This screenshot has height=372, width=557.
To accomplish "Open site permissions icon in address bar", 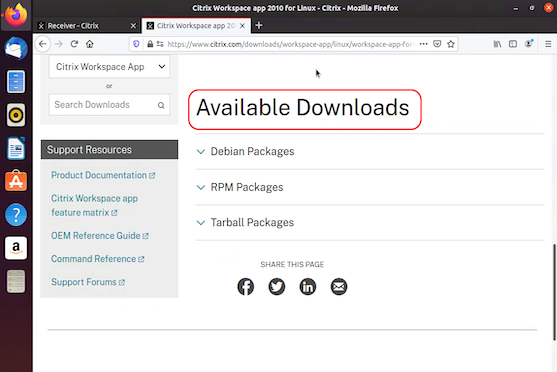I will 160,44.
